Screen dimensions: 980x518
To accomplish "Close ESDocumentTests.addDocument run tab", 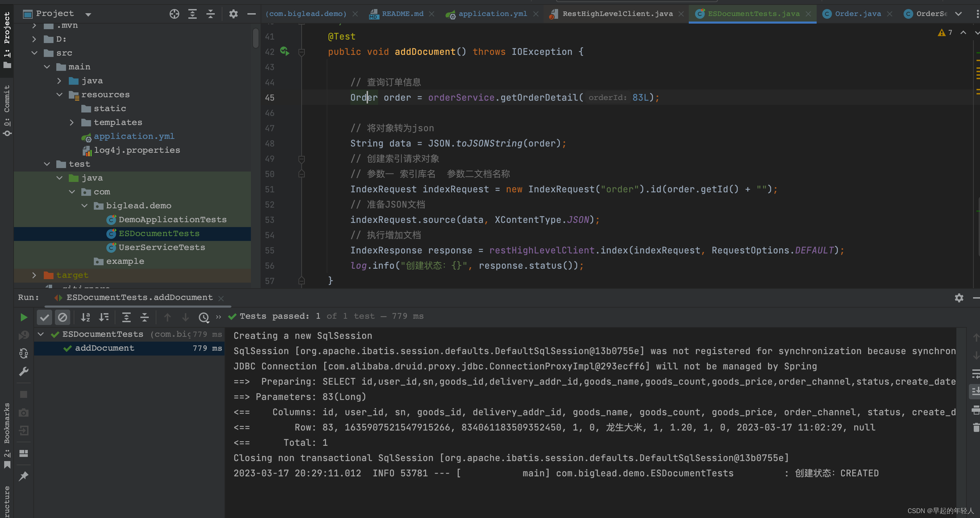I will tap(221, 298).
